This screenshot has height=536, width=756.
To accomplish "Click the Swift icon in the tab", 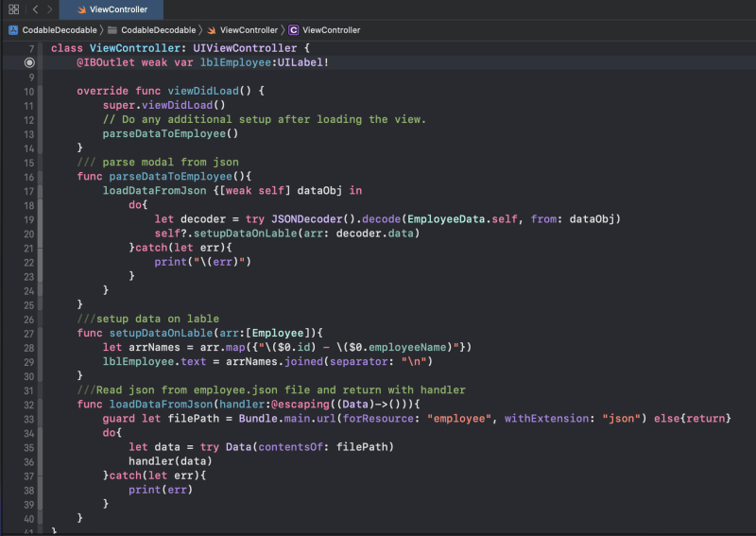I will click(x=81, y=9).
